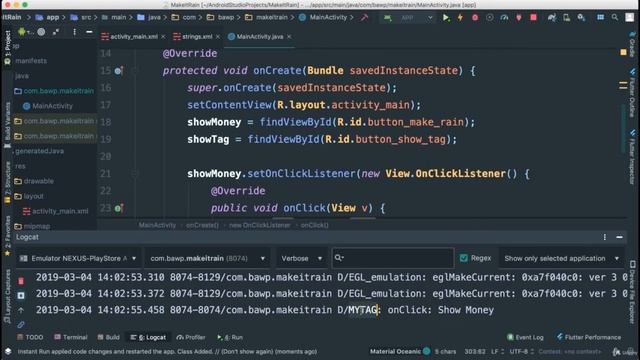Screen dimensions: 640x360
Task: Open Logcat panel options (three dots)
Action: pos(604,237)
